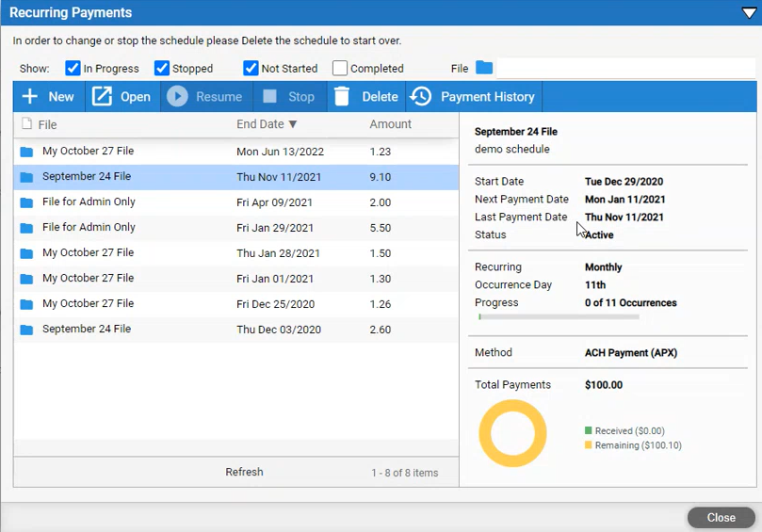This screenshot has width=762, height=532.
Task: Click the Open external-link icon
Action: 102,96
